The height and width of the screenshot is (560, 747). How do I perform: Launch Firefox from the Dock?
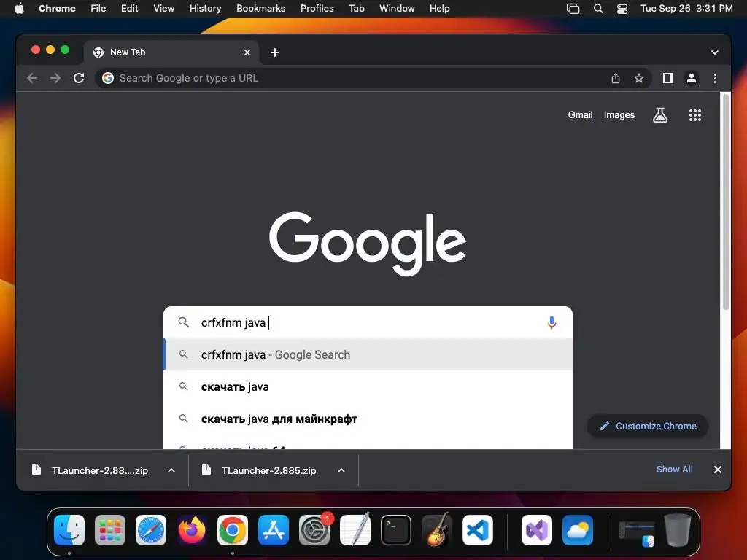192,530
